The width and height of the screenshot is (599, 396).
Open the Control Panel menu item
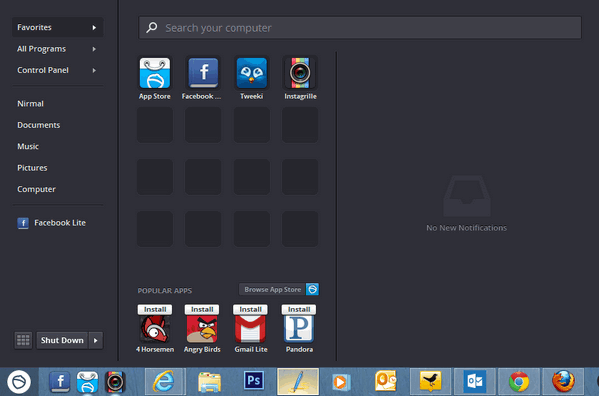58,70
